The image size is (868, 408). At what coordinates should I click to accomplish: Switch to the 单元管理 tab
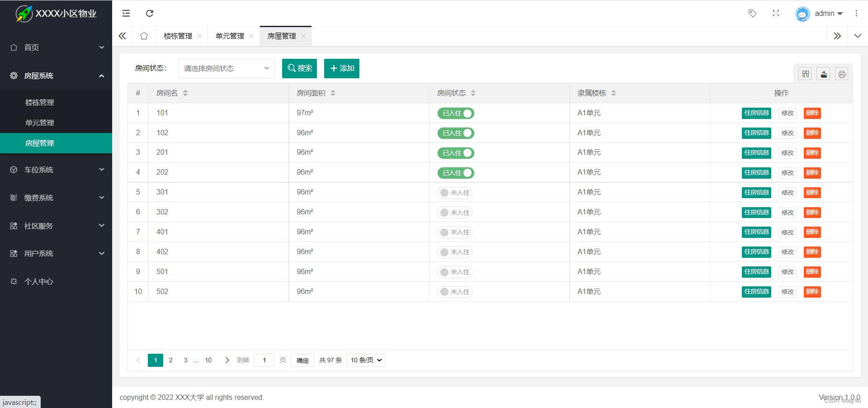(x=230, y=36)
